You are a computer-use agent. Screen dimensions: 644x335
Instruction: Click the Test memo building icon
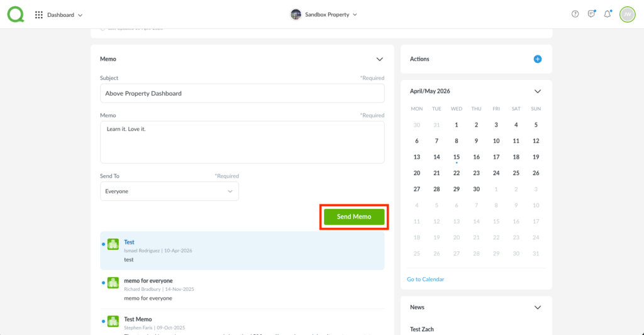click(113, 244)
